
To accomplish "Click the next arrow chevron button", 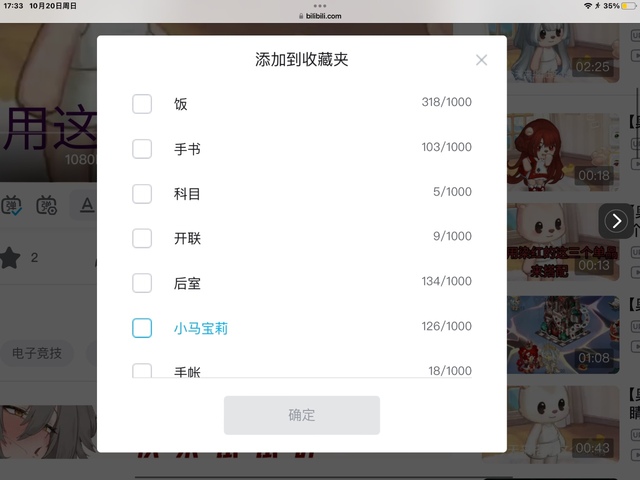I will pos(616,221).
